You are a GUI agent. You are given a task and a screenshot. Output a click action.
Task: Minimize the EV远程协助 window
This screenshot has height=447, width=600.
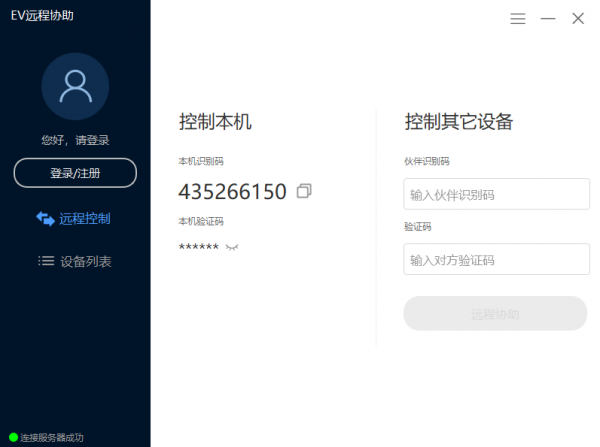548,18
